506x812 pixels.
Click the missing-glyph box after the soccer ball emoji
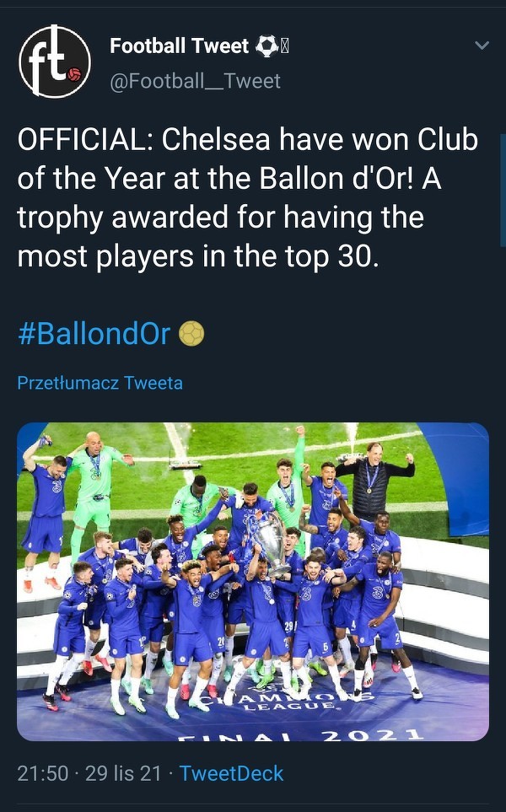[x=285, y=46]
